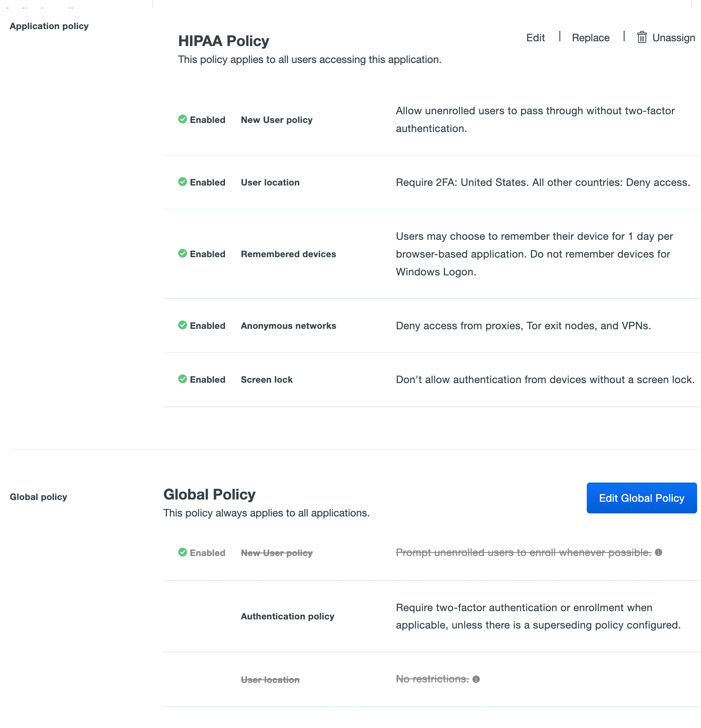This screenshot has width=701, height=728.
Task: Click the trash icon to unassign HIPAA Policy
Action: pyautogui.click(x=641, y=37)
